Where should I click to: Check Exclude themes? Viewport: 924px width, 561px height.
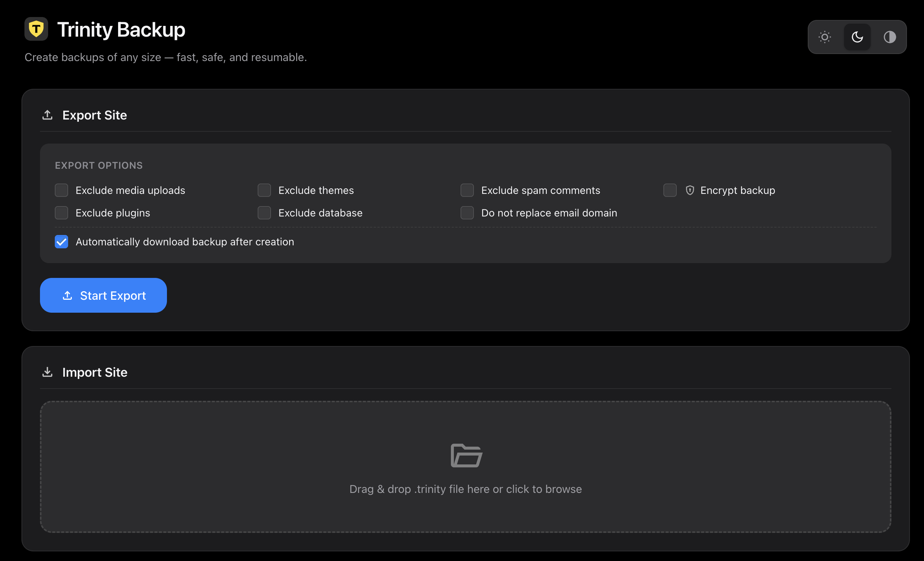click(264, 190)
